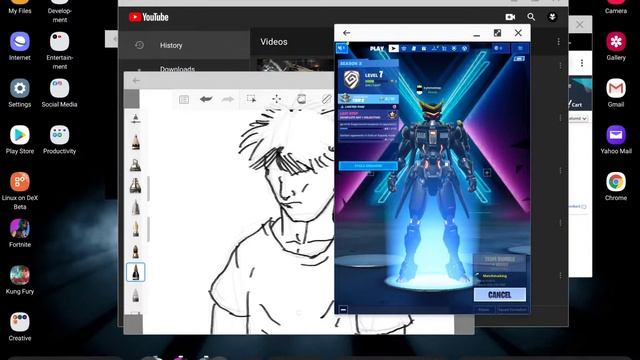
Task: Choose the highlighted selected brush in brush palette
Action: point(136,272)
